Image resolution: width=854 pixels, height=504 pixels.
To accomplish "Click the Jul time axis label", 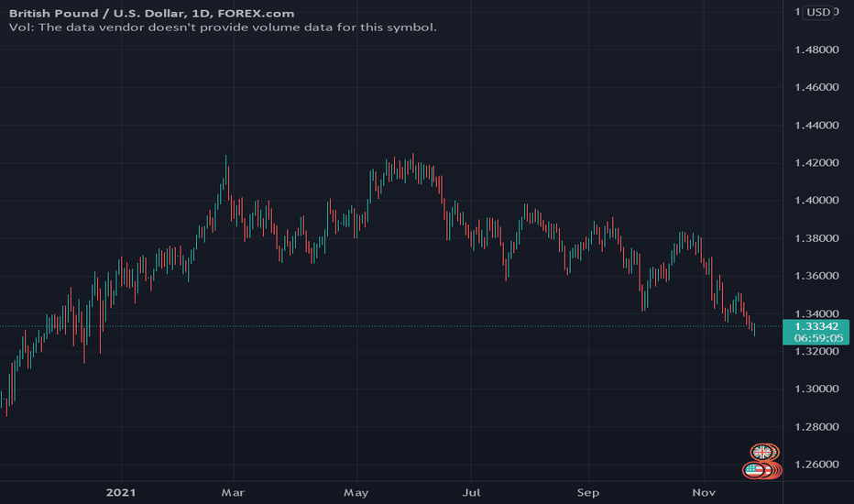I will click(471, 493).
